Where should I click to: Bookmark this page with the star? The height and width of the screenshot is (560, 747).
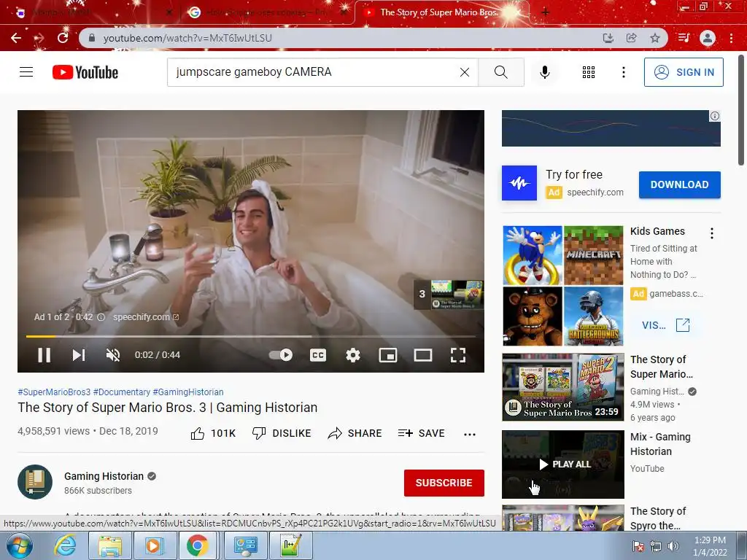pyautogui.click(x=655, y=38)
